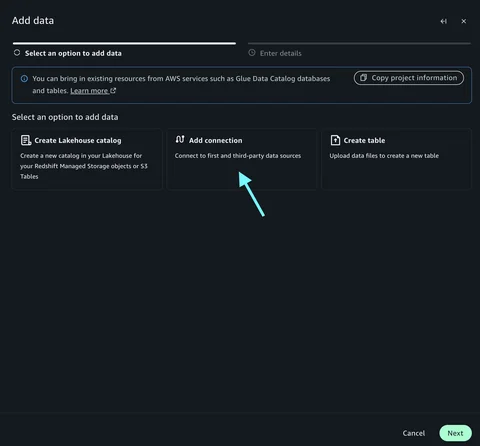Viewport: 480px width, 446px height.
Task: Click the external link icon after Learn more
Action: pyautogui.click(x=113, y=90)
